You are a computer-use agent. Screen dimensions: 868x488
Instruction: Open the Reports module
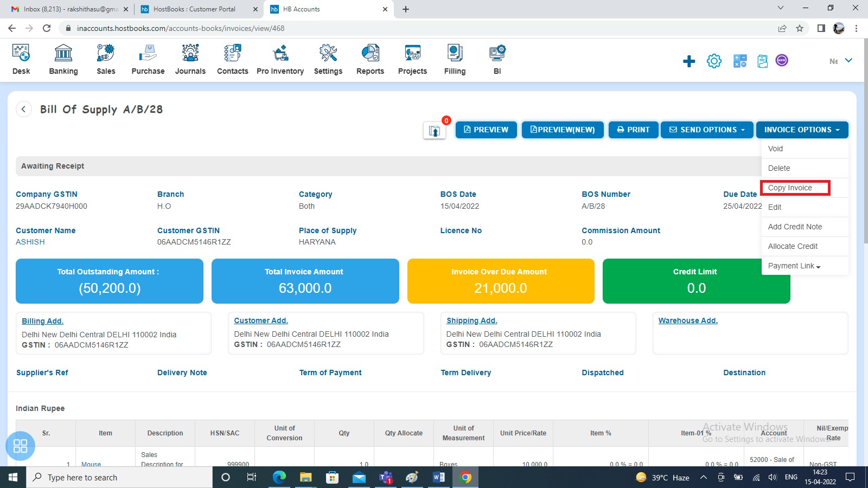371,60
